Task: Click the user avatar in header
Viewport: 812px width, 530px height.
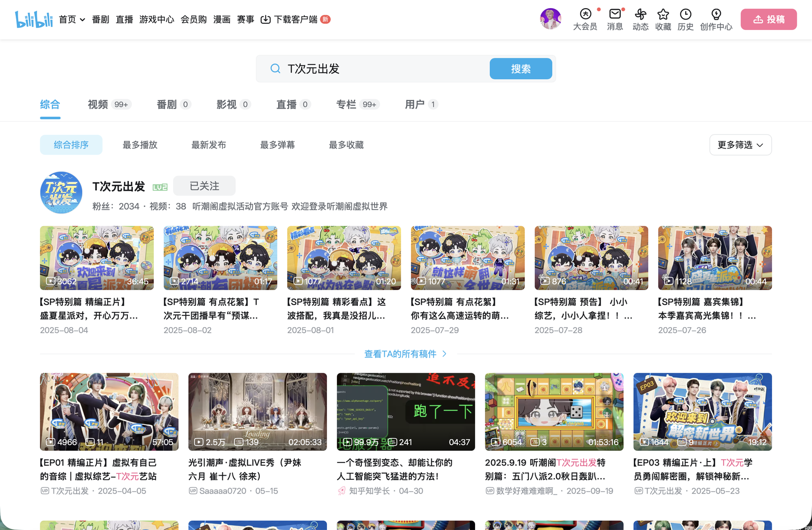Action: 550,19
